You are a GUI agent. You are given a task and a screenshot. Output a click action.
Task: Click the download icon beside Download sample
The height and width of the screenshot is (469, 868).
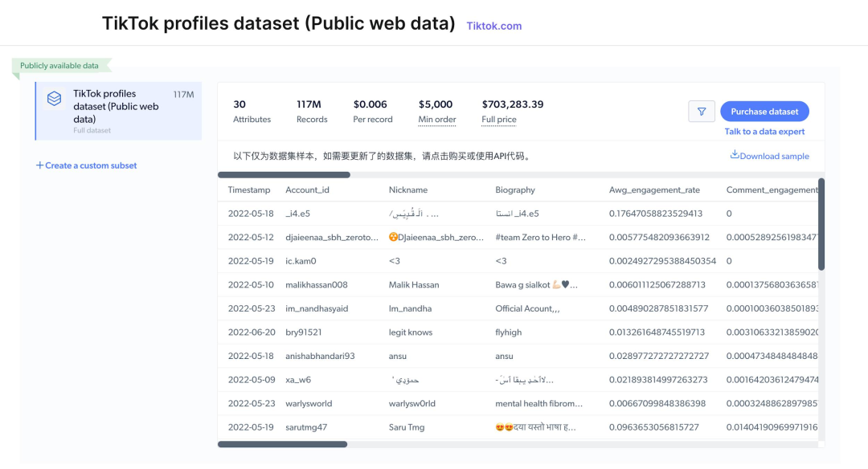(735, 156)
